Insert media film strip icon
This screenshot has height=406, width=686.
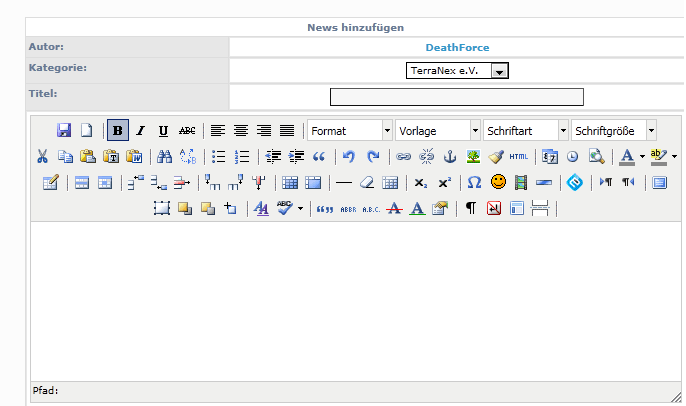[x=521, y=182]
